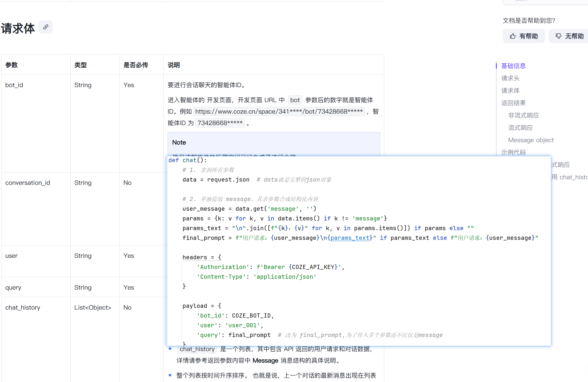This screenshot has height=382, width=588.
Task: Click the params_text underlined link in code
Action: click(350, 238)
